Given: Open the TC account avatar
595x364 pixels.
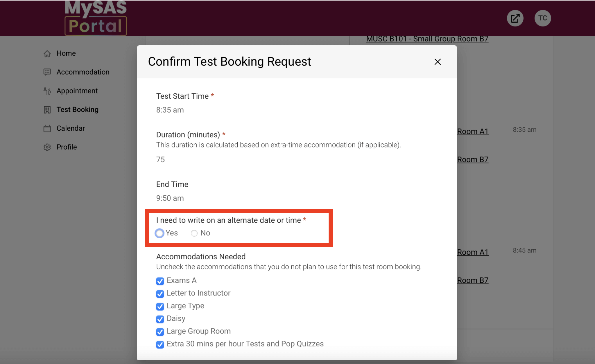Looking at the screenshot, I should (x=543, y=18).
